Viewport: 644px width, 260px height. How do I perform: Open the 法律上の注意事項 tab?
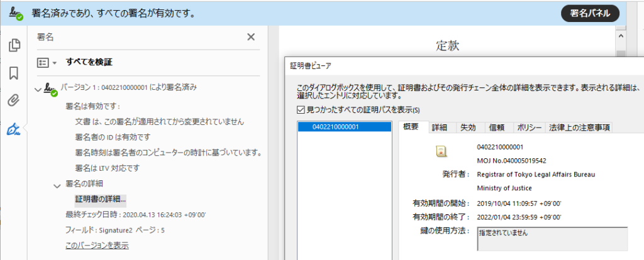coord(578,127)
